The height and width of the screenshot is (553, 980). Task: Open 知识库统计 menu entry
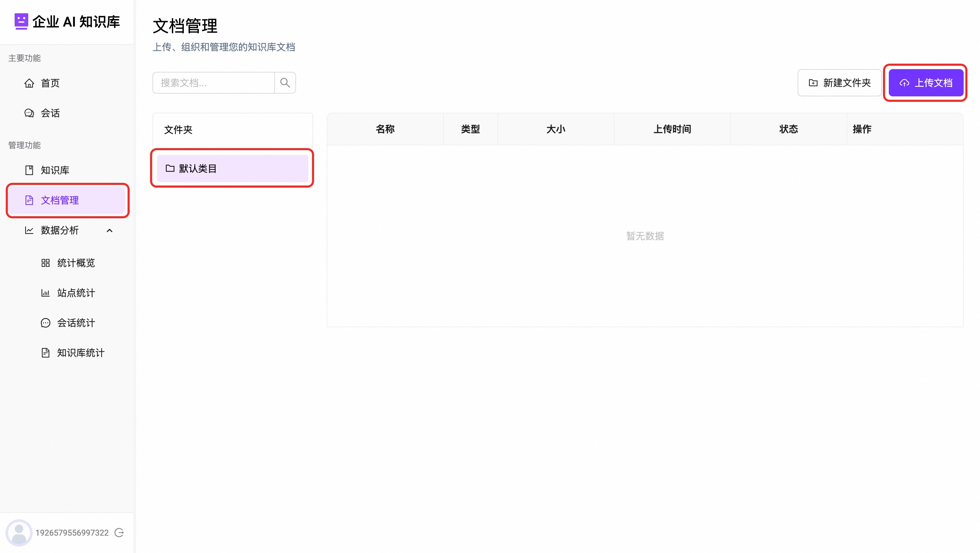point(80,353)
